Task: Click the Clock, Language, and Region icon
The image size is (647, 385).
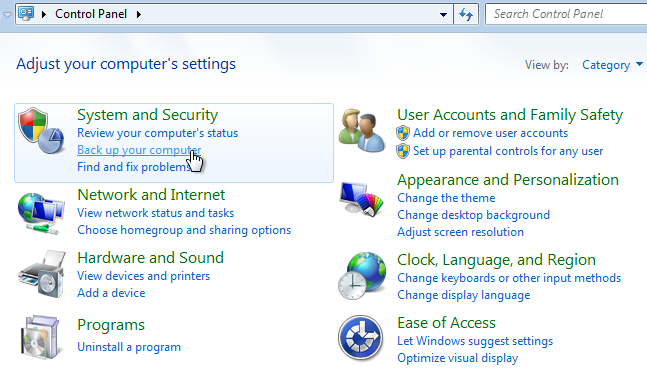Action: (362, 276)
